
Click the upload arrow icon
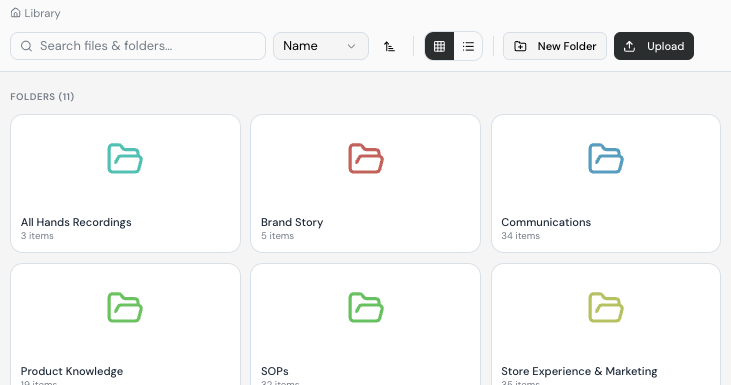(629, 46)
